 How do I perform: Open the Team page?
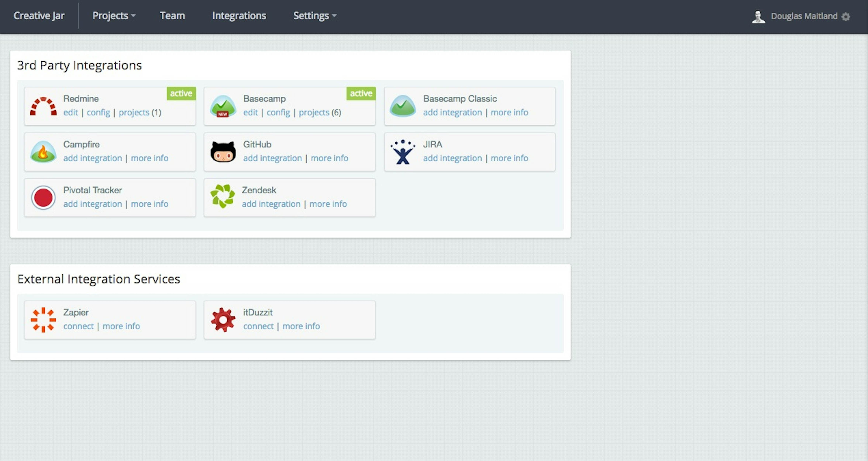pyautogui.click(x=172, y=16)
